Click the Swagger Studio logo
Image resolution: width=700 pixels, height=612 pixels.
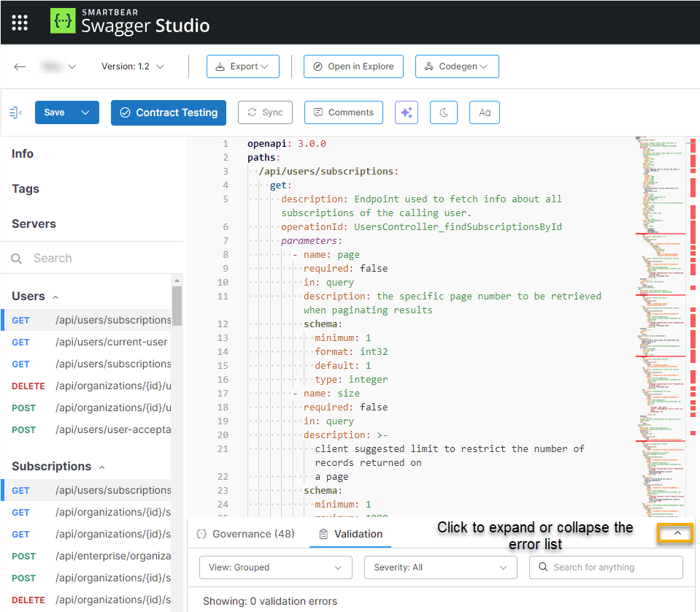tap(130, 23)
